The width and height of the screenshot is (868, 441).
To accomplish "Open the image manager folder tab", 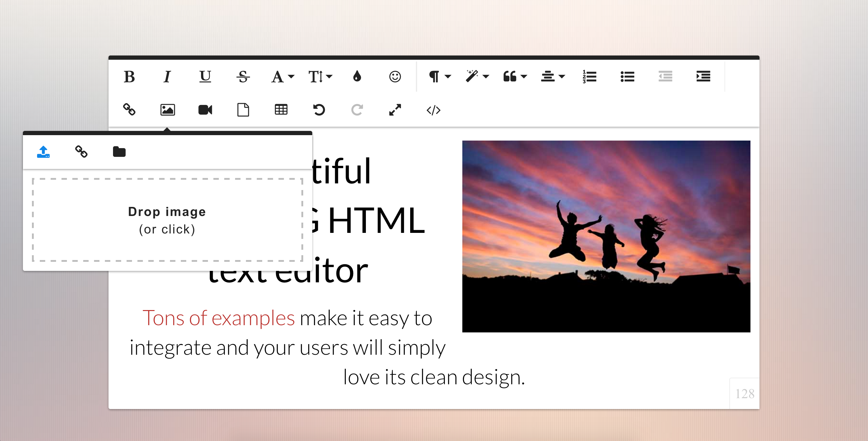I will coord(119,152).
